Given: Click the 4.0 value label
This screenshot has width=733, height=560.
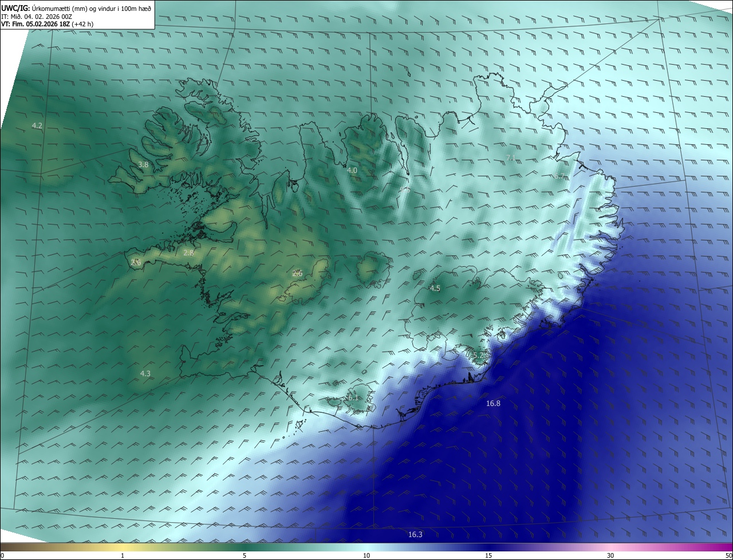Looking at the screenshot, I should pyautogui.click(x=352, y=170).
